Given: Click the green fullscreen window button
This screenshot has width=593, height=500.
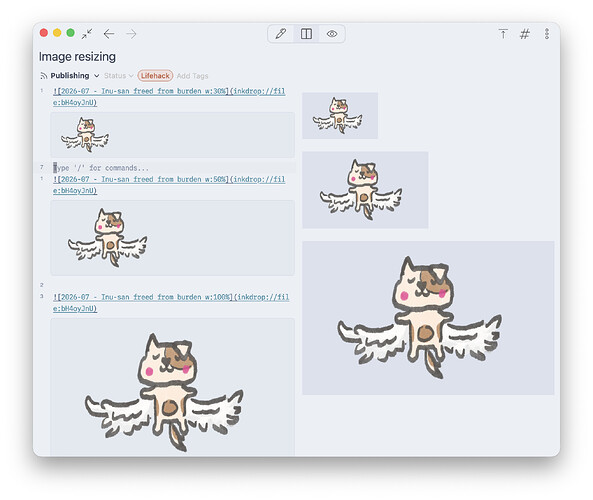Looking at the screenshot, I should [x=70, y=33].
